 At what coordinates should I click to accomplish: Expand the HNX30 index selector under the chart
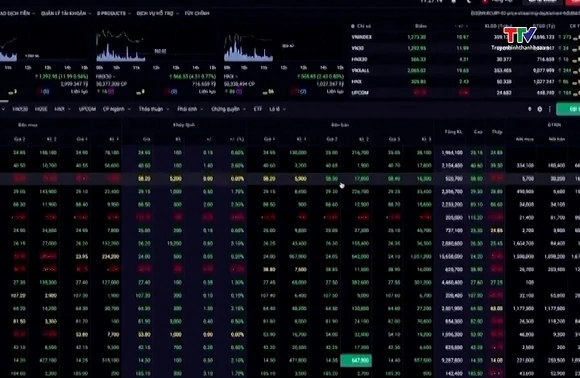tap(105, 77)
